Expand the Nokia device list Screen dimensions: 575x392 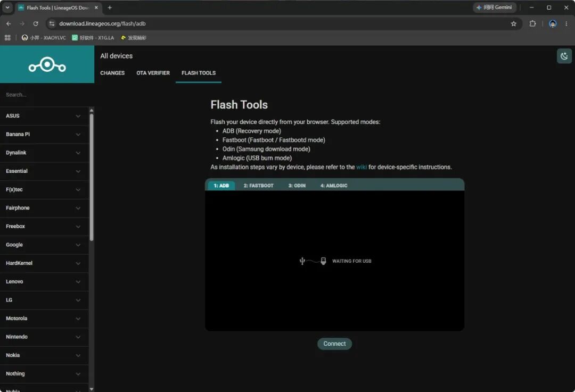click(x=44, y=355)
